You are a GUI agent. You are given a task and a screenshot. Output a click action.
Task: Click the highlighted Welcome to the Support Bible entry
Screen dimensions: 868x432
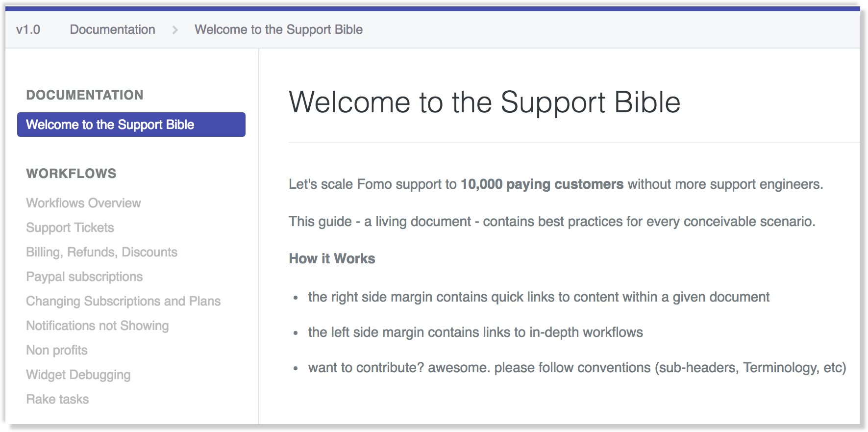[110, 125]
